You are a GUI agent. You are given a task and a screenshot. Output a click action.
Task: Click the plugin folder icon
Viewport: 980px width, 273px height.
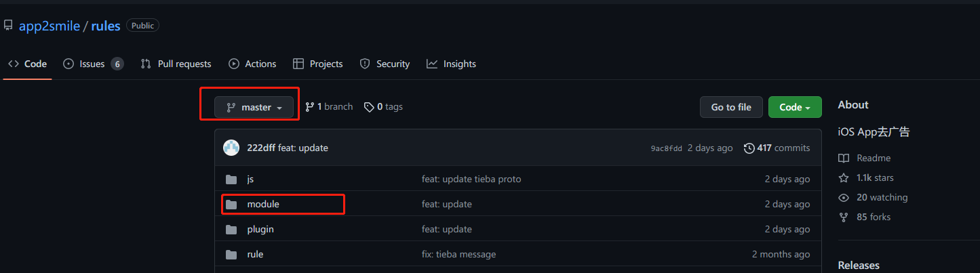(231, 230)
